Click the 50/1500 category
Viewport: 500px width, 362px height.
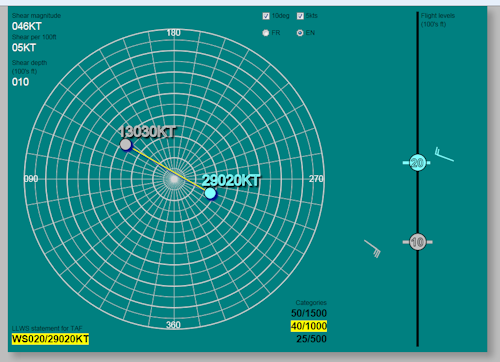tap(309, 313)
